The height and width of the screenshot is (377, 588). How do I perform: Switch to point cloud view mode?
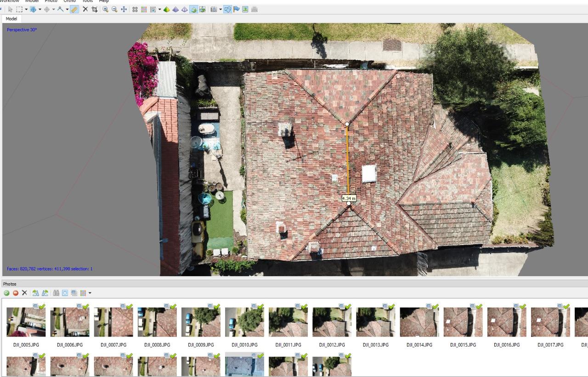(x=135, y=9)
